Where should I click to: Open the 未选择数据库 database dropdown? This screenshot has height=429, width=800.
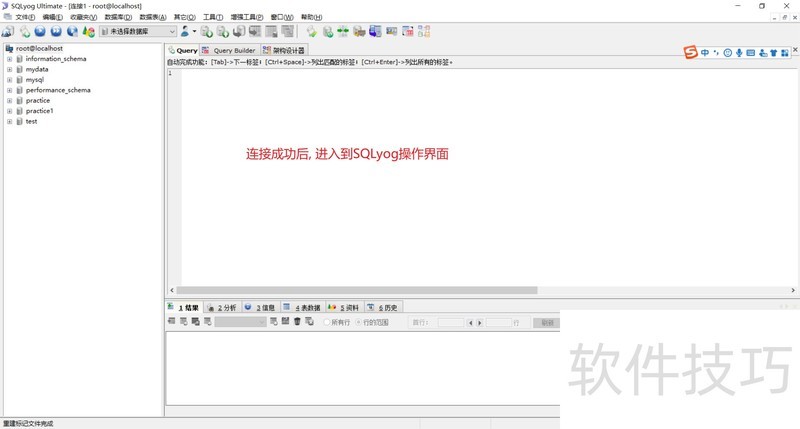click(x=138, y=32)
